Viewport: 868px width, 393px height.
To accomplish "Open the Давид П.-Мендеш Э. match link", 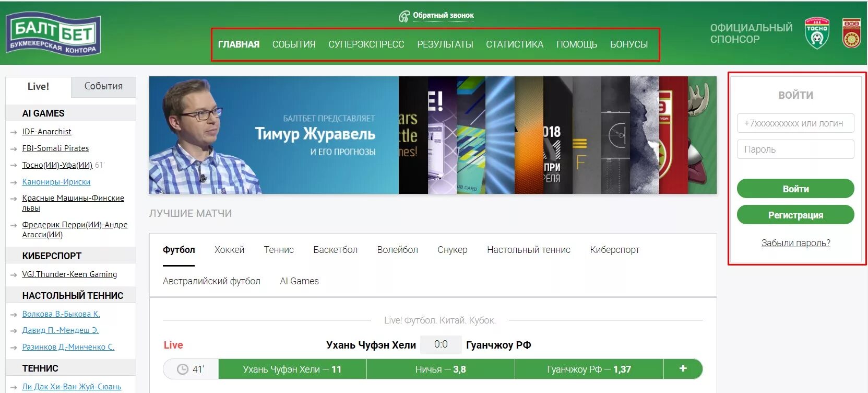I will pyautogui.click(x=61, y=330).
